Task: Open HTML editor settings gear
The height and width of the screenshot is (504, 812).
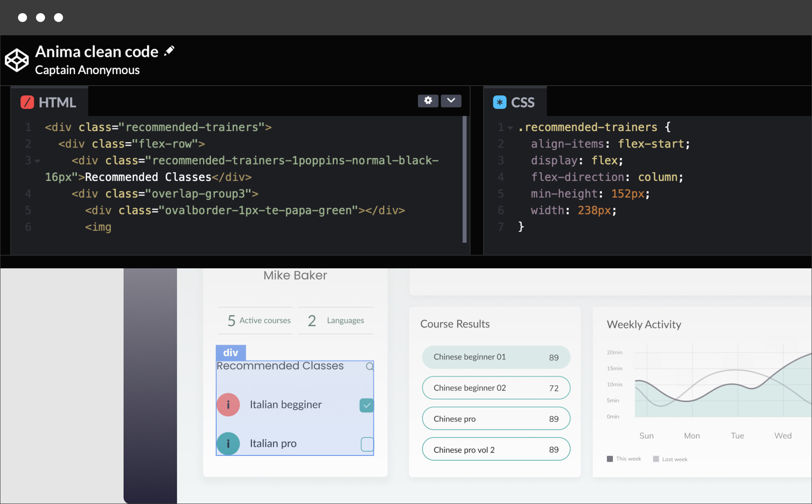Action: pos(428,101)
